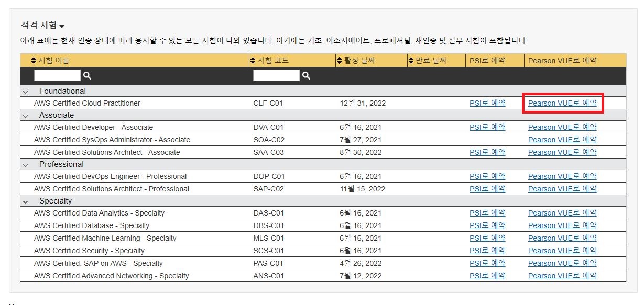
Task: Click the PSI로 예약 column header
Action: (x=487, y=61)
